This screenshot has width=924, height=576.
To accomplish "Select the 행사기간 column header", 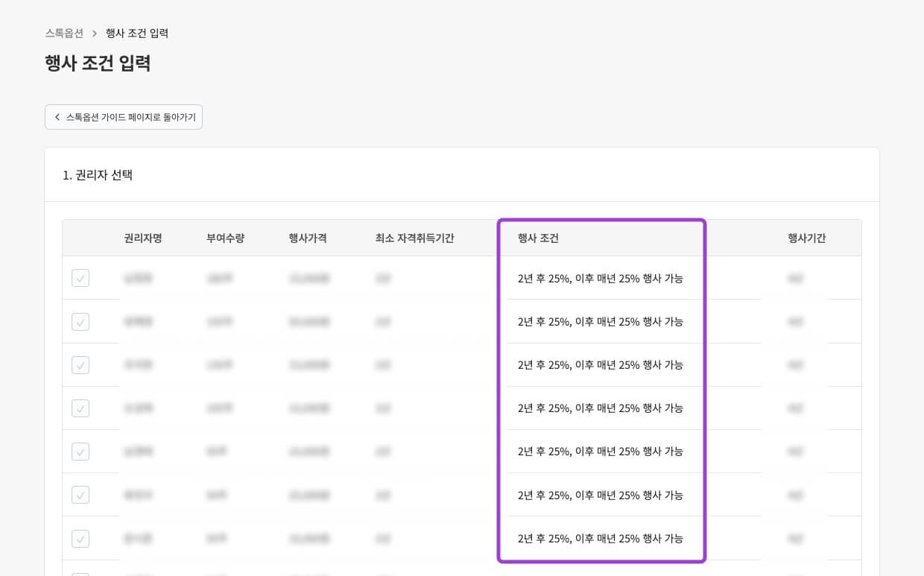I will pyautogui.click(x=806, y=238).
